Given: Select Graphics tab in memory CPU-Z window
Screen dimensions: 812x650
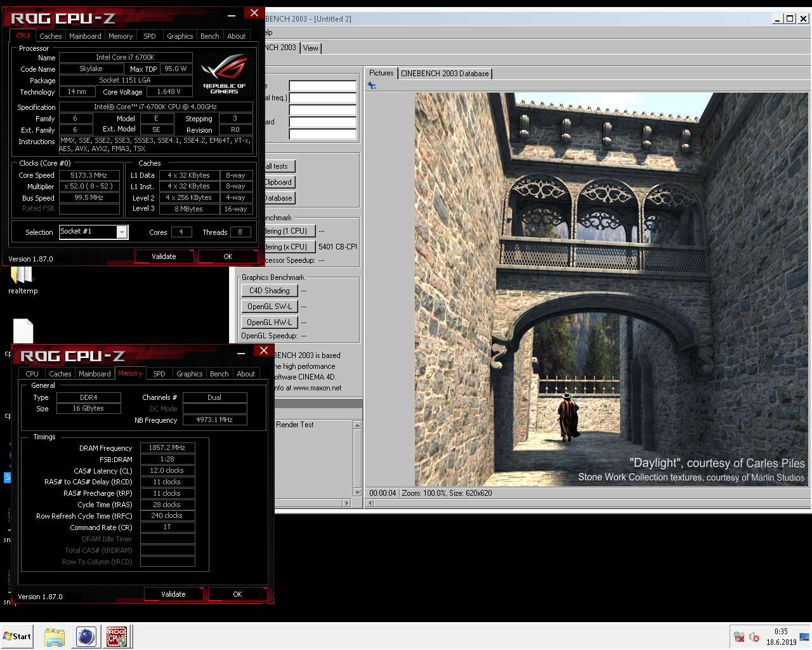Looking at the screenshot, I should click(190, 374).
